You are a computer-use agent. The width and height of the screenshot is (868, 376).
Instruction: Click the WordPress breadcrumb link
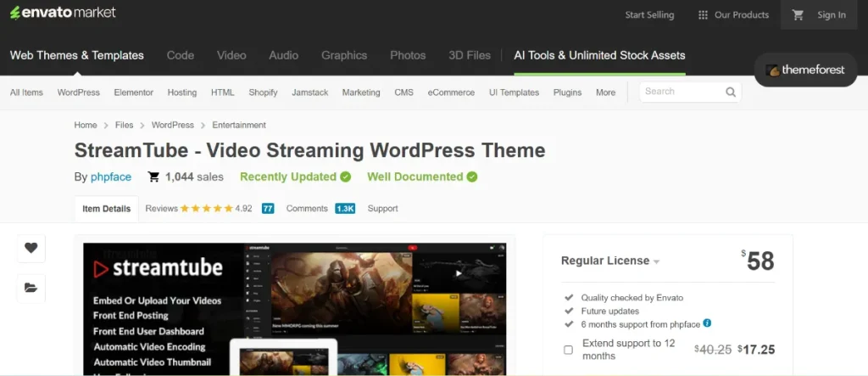tap(173, 125)
